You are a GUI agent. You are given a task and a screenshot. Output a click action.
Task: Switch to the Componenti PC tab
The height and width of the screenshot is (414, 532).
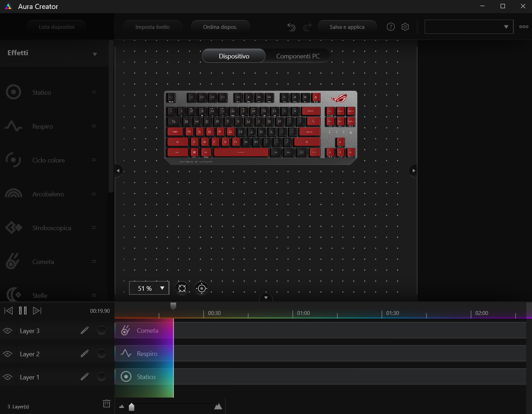tap(298, 56)
